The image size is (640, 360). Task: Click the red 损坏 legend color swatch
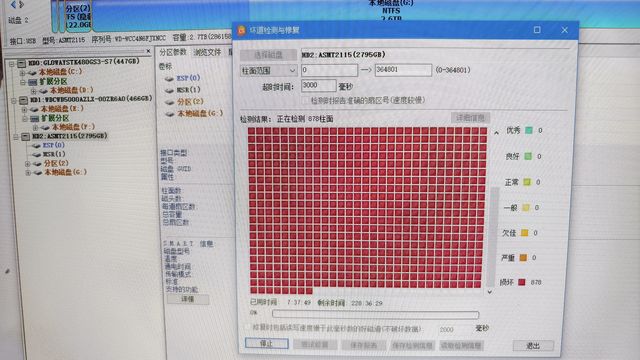tap(522, 282)
